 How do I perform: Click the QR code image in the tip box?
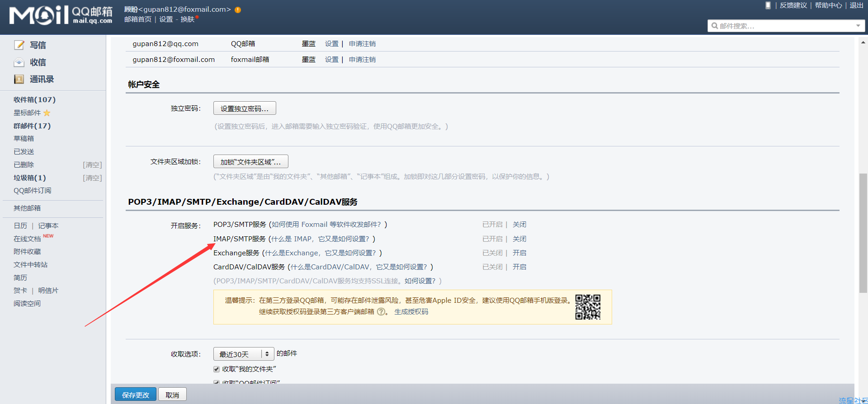pyautogui.click(x=588, y=307)
